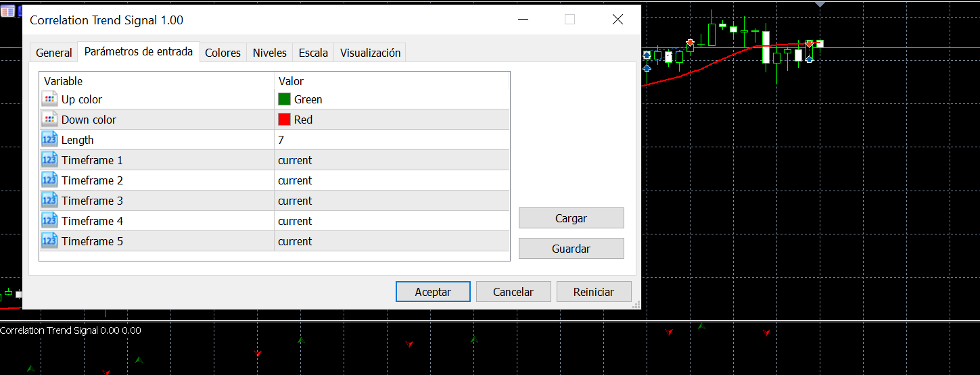Edit the Length value field showing 7
Image resolution: width=980 pixels, height=375 pixels.
tap(392, 140)
